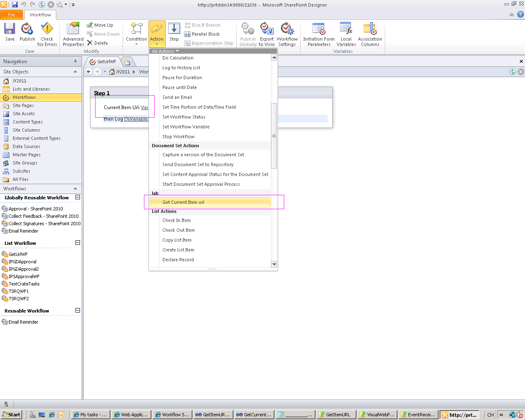Click the Save ribbon icon
The height and width of the screenshot is (420, 525).
tap(10, 32)
